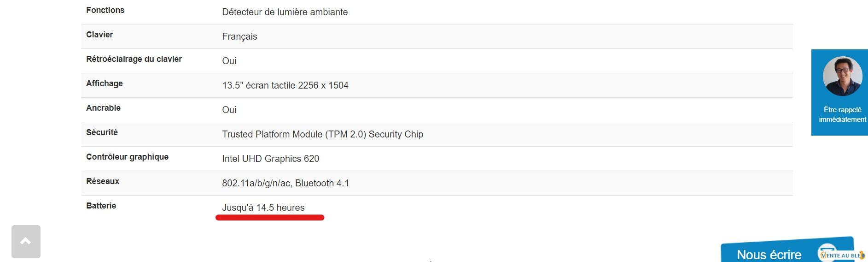The height and width of the screenshot is (262, 868).
Task: Click the Rétroéclairage du clavier label
Action: tap(134, 59)
